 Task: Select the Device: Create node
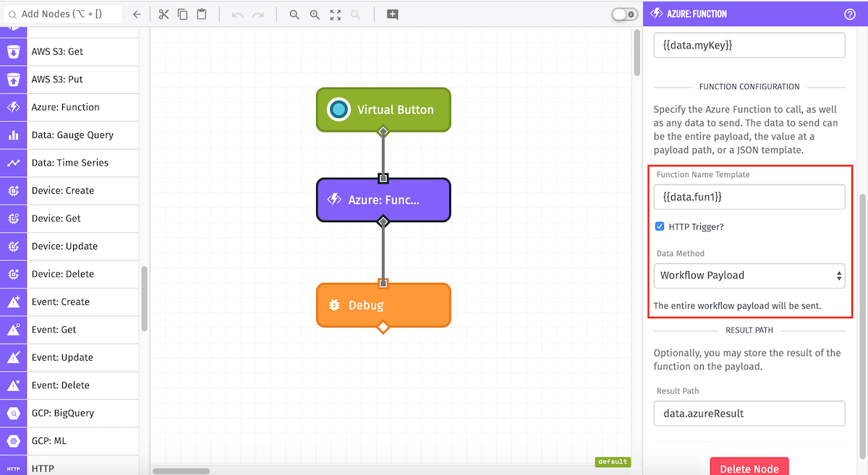pos(69,191)
